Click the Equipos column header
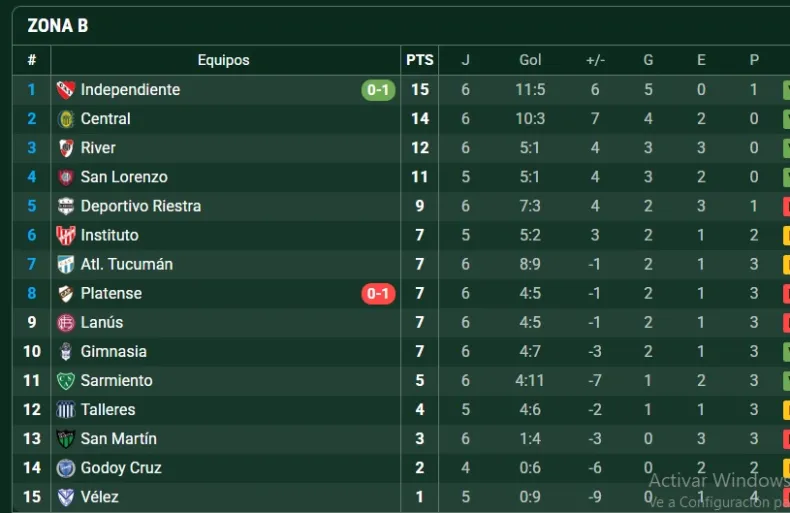790x513 pixels. click(223, 60)
